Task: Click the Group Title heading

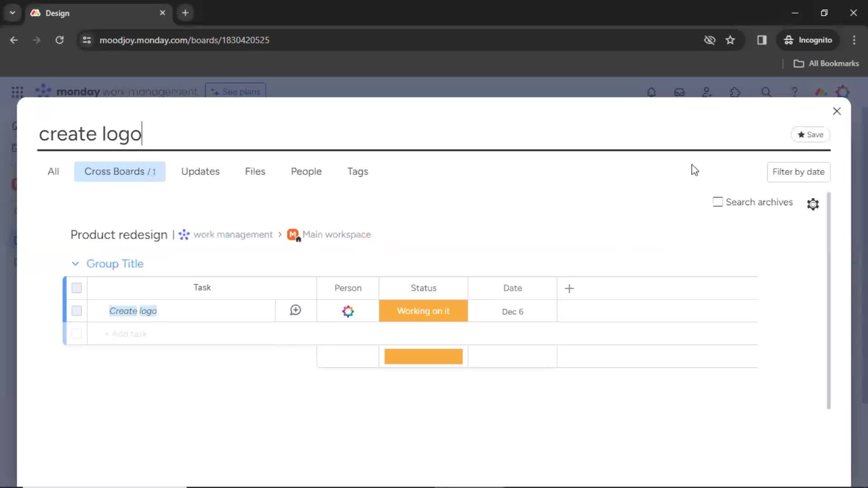Action: point(115,264)
